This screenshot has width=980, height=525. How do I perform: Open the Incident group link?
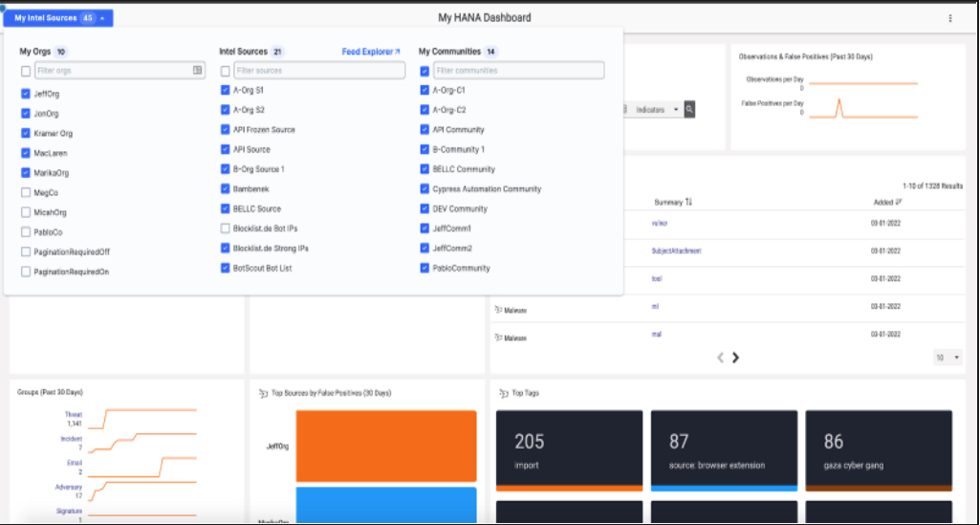pyautogui.click(x=72, y=439)
